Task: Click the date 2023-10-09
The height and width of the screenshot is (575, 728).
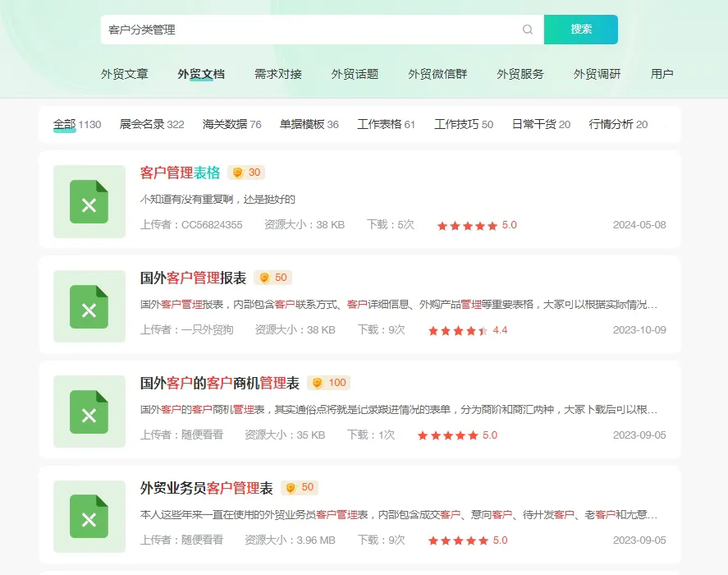Action: tap(639, 330)
